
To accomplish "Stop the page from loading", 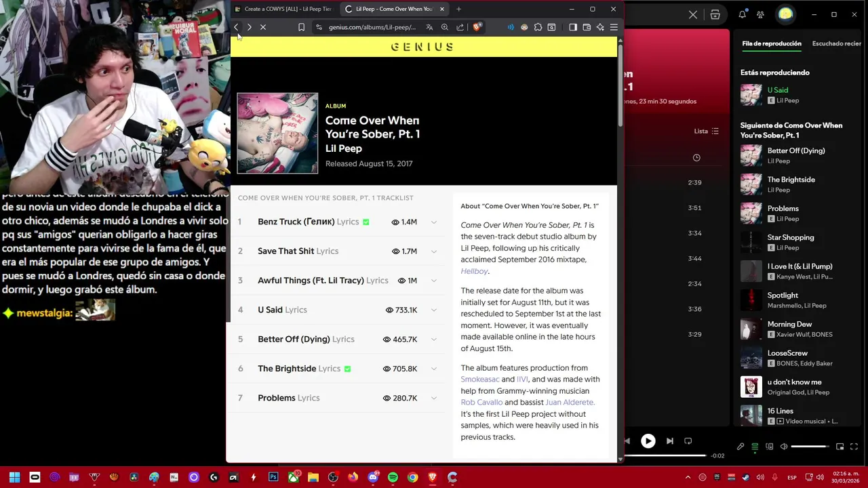I will tap(263, 27).
